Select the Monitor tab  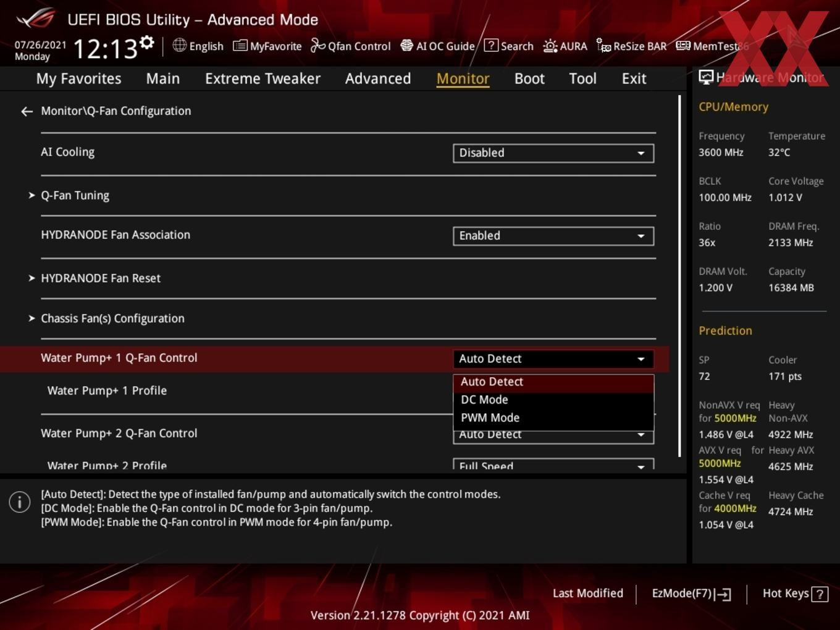[463, 78]
